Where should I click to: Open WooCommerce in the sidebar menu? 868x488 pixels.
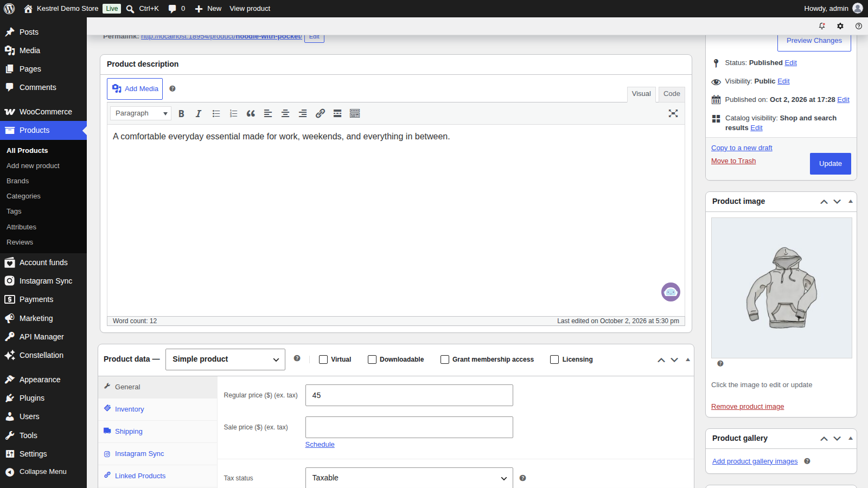pyautogui.click(x=43, y=112)
